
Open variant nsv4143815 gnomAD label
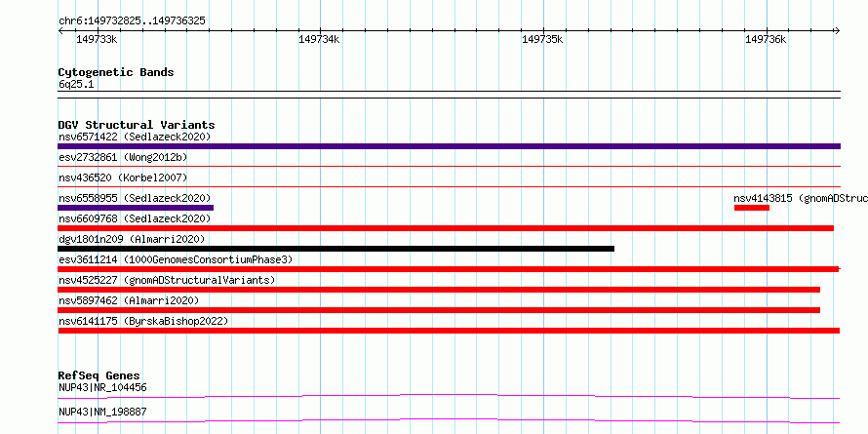click(x=801, y=198)
